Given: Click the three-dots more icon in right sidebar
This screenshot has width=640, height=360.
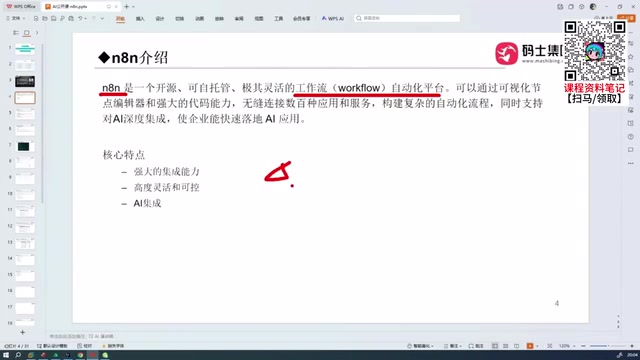Looking at the screenshot, I should click(x=631, y=163).
